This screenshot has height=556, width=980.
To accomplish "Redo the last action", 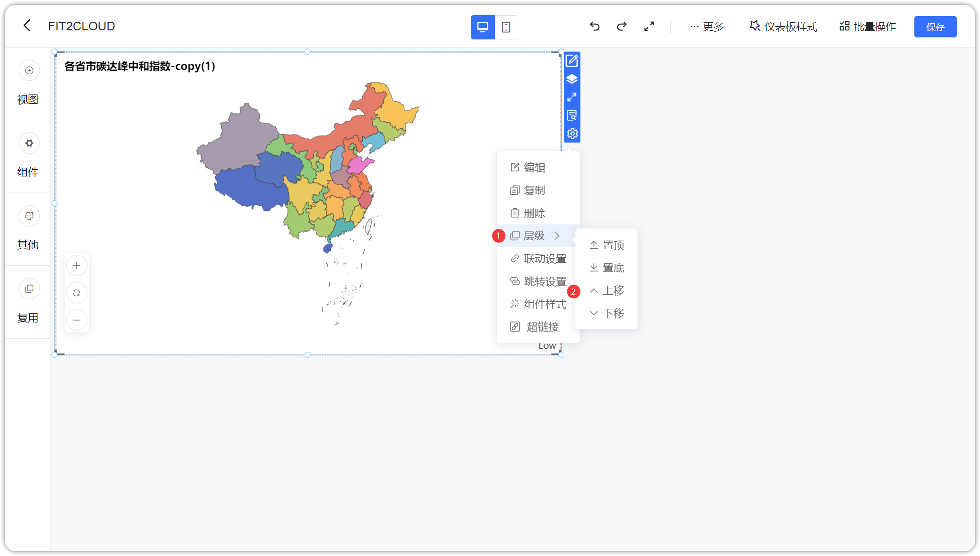I will click(x=622, y=26).
